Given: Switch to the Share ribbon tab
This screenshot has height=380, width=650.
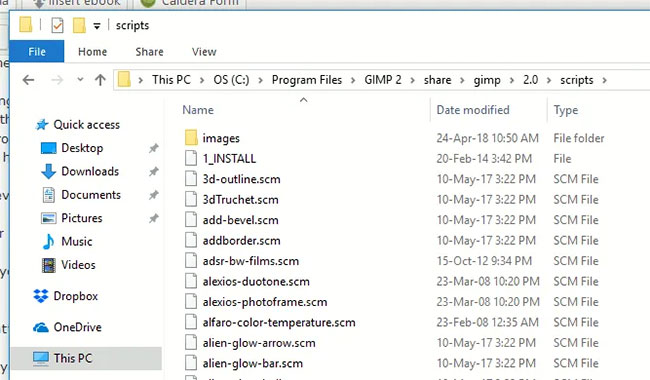Looking at the screenshot, I should [149, 52].
